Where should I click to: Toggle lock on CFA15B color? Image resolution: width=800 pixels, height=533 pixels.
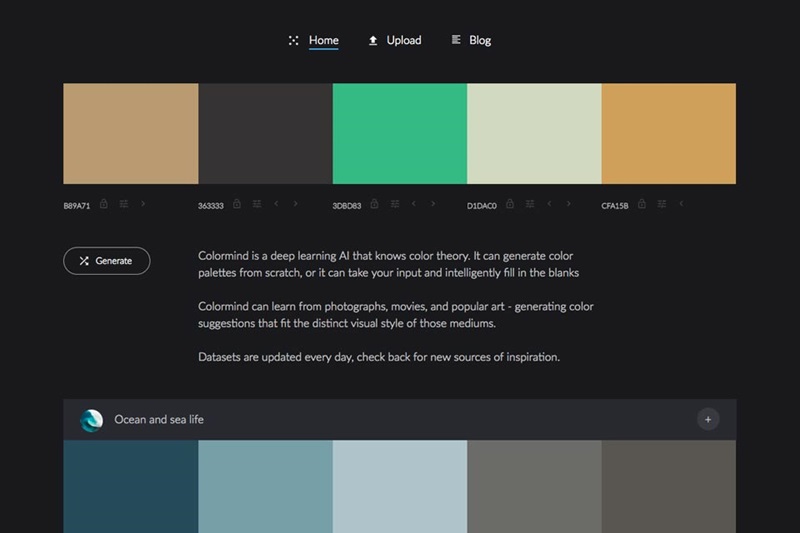coord(642,204)
